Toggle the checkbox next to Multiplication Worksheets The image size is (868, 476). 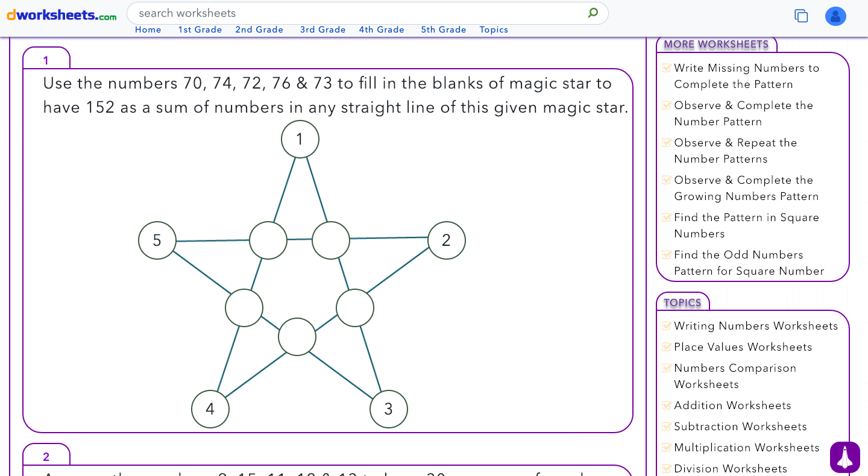click(667, 447)
